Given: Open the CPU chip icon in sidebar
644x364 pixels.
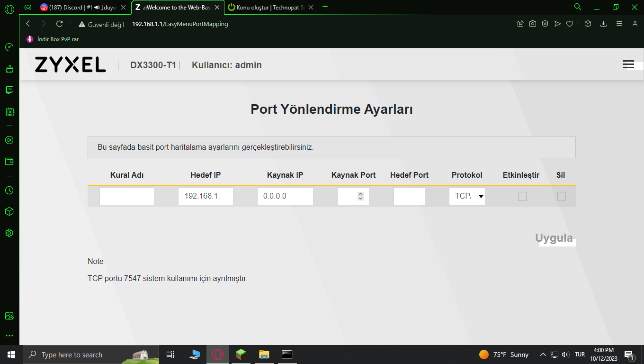Looking at the screenshot, I should coord(9,112).
